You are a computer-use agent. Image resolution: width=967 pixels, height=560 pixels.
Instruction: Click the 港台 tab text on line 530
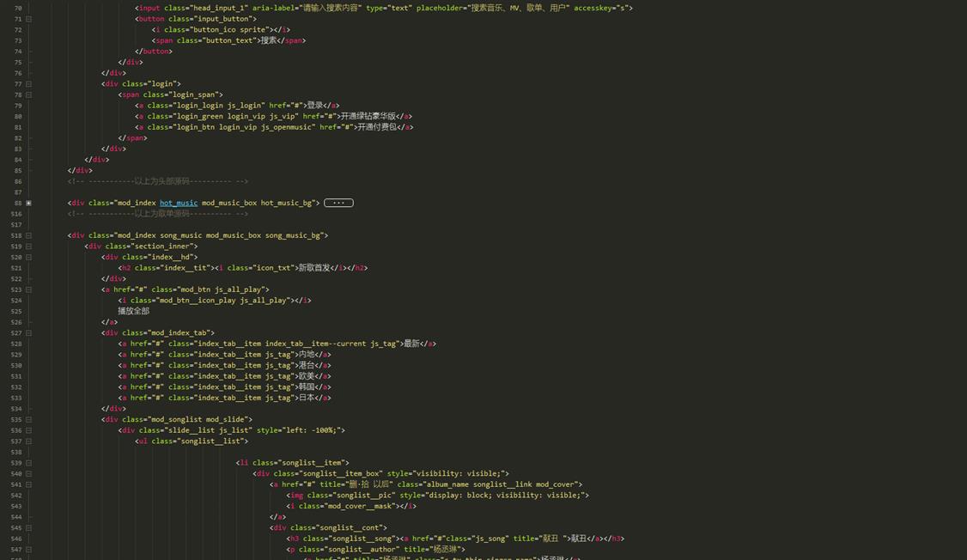(x=307, y=366)
